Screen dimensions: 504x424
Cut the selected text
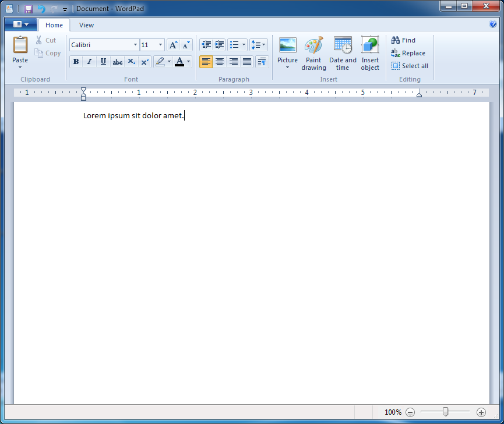[x=46, y=40]
